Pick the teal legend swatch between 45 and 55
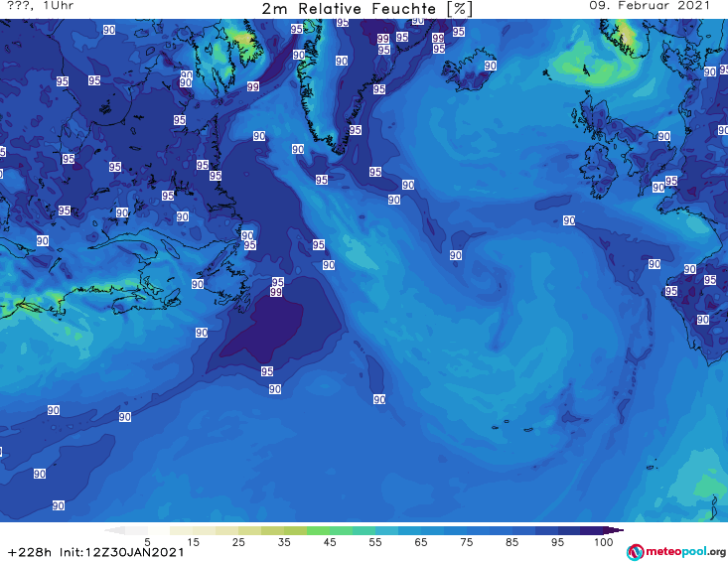Image resolution: width=728 pixels, height=562 pixels. pyautogui.click(x=364, y=530)
